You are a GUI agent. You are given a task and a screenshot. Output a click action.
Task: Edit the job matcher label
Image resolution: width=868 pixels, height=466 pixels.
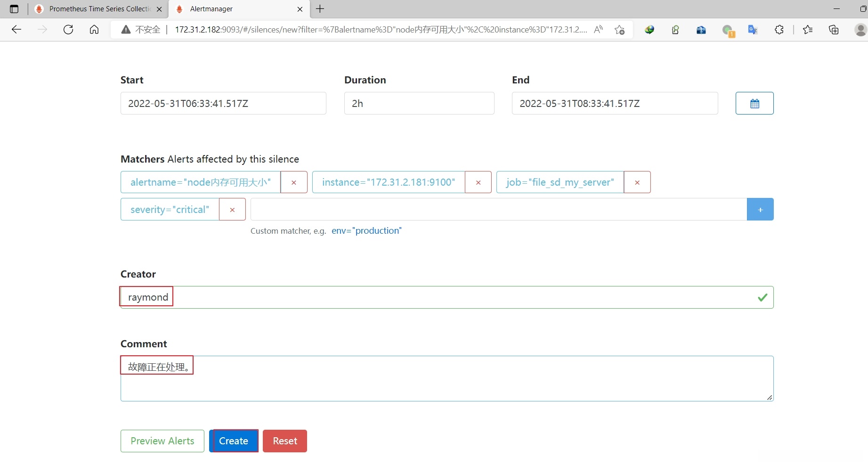pyautogui.click(x=560, y=182)
